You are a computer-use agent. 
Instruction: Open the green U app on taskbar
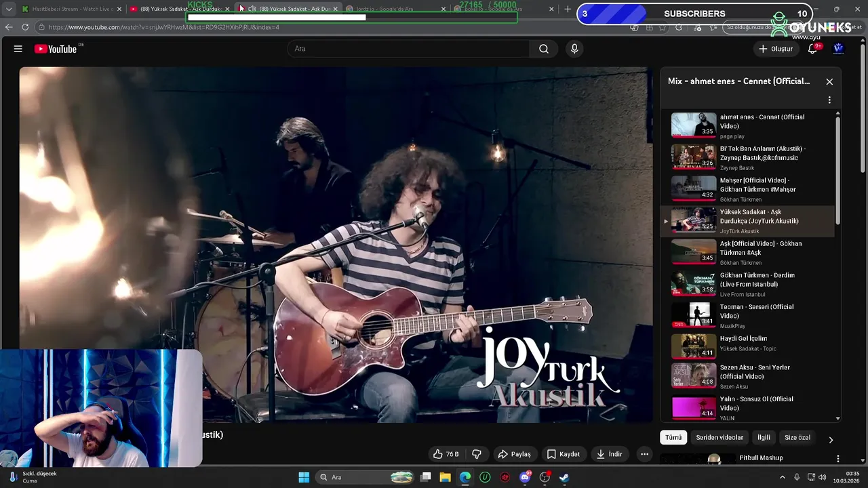tap(485, 477)
